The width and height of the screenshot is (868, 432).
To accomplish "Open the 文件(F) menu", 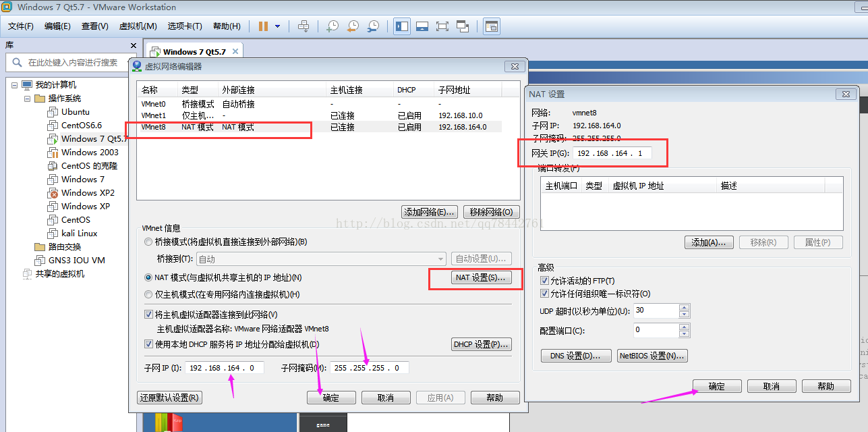I will tap(21, 26).
